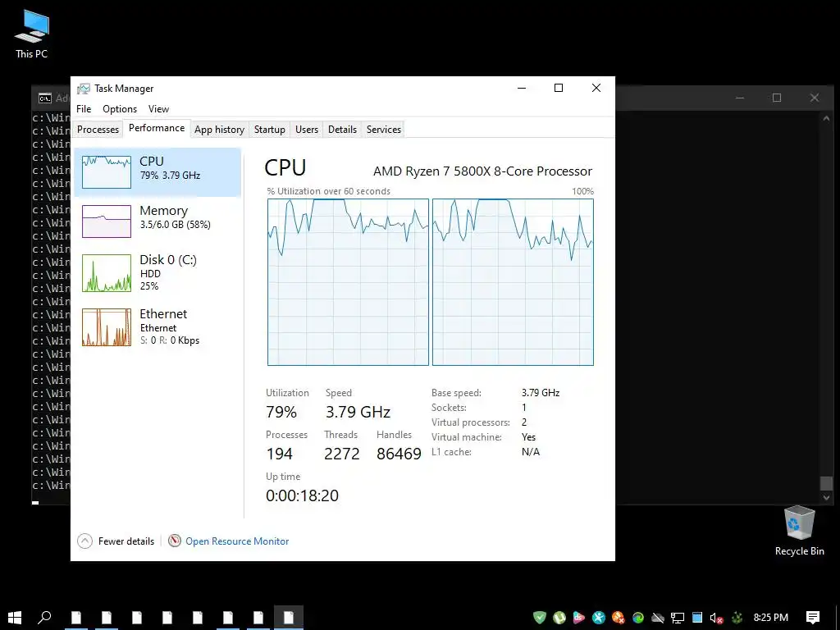Click the 'L1 cache:' label

click(x=452, y=452)
